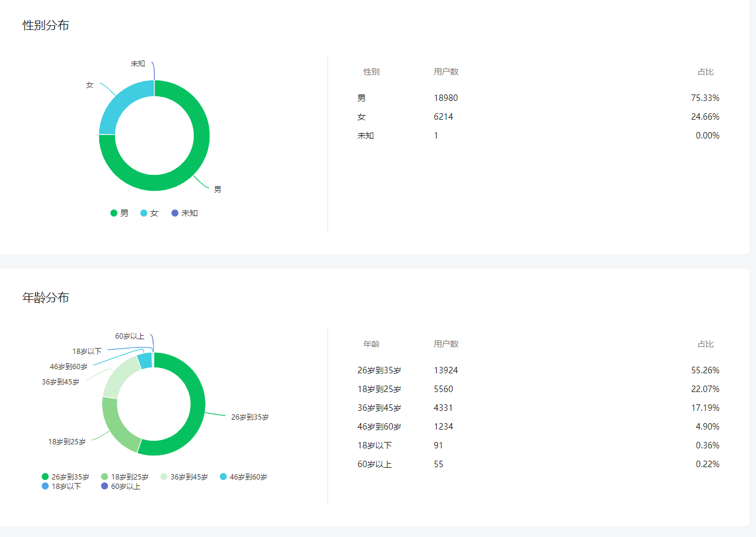Click the 占比 header in gender table
The height and width of the screenshot is (537, 756).
[706, 72]
